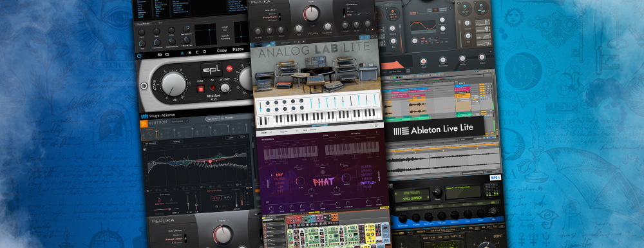Click the Resonance knob in top-right synth
The image size is (644, 248).
[443, 61]
